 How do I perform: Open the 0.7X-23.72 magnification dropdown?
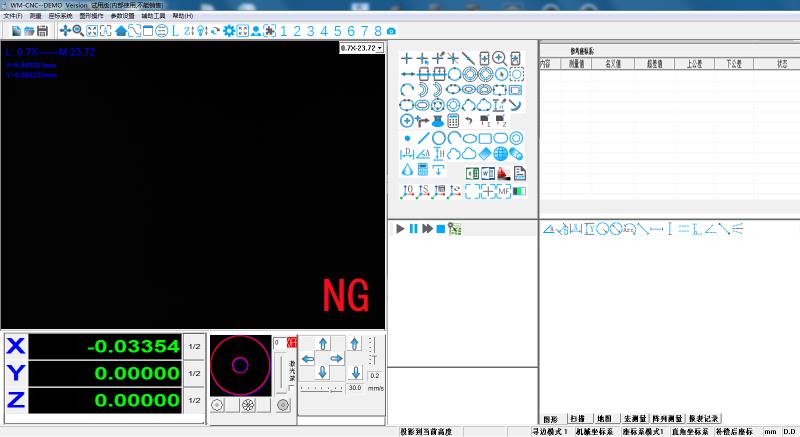click(361, 48)
